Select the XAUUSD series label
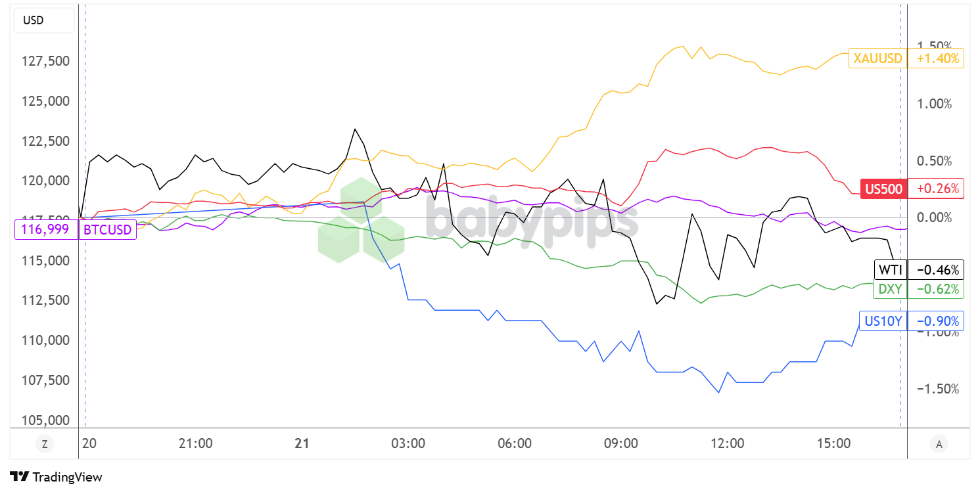The width and height of the screenshot is (980, 494). pyautogui.click(x=877, y=58)
